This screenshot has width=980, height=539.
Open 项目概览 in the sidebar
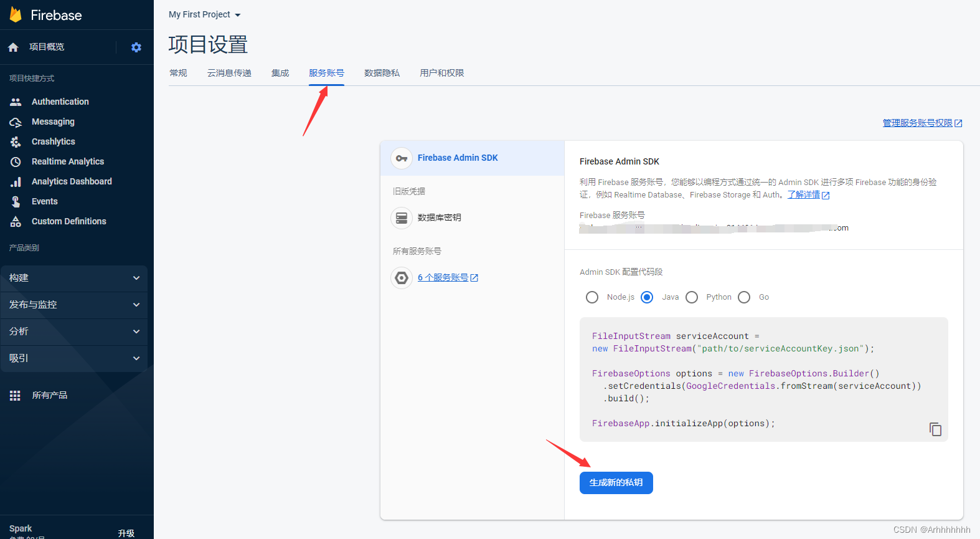(47, 47)
